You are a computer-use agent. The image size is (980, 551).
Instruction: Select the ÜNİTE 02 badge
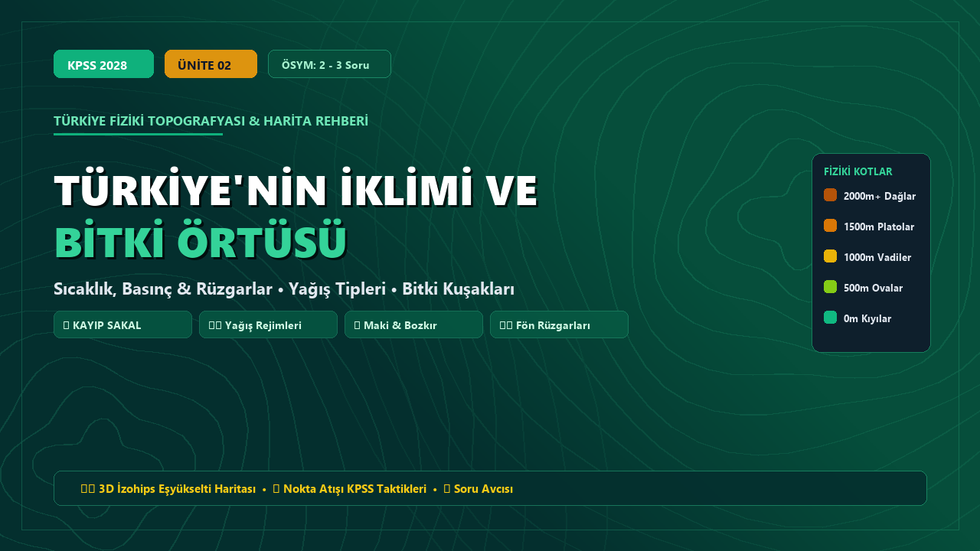point(211,64)
